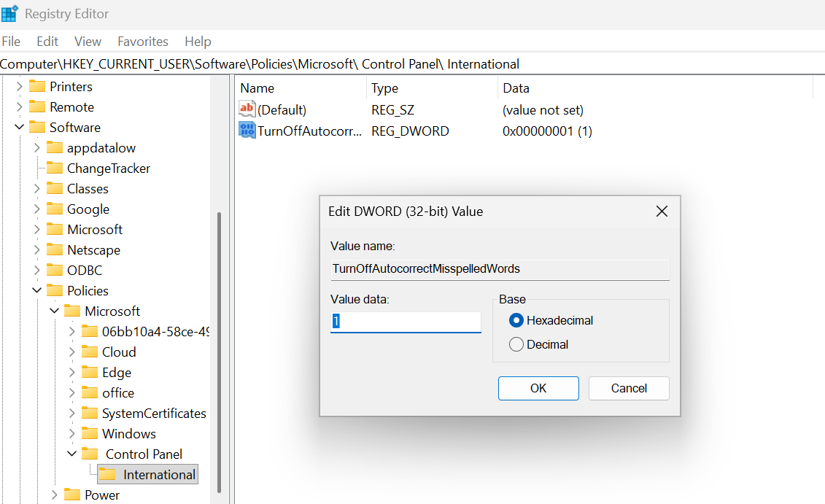Expand the Edge key
This screenshot has height=504, width=825.
pos(72,373)
